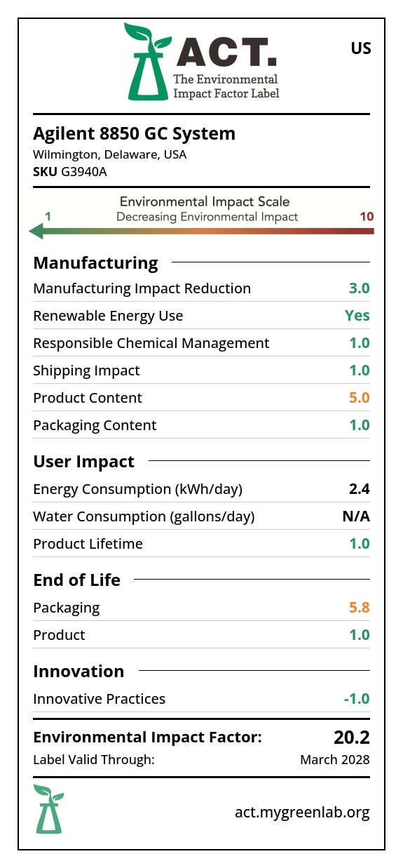Select the User Impact section heading
The image size is (403, 868).
[84, 461]
